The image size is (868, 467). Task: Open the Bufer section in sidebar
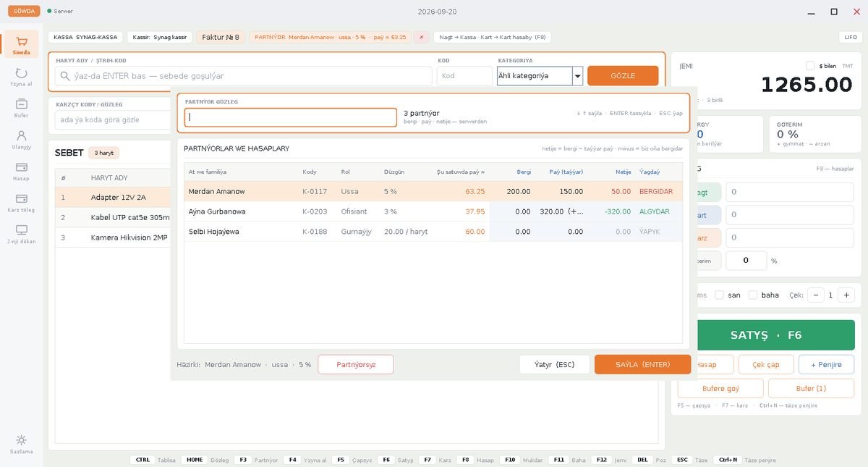click(x=21, y=108)
